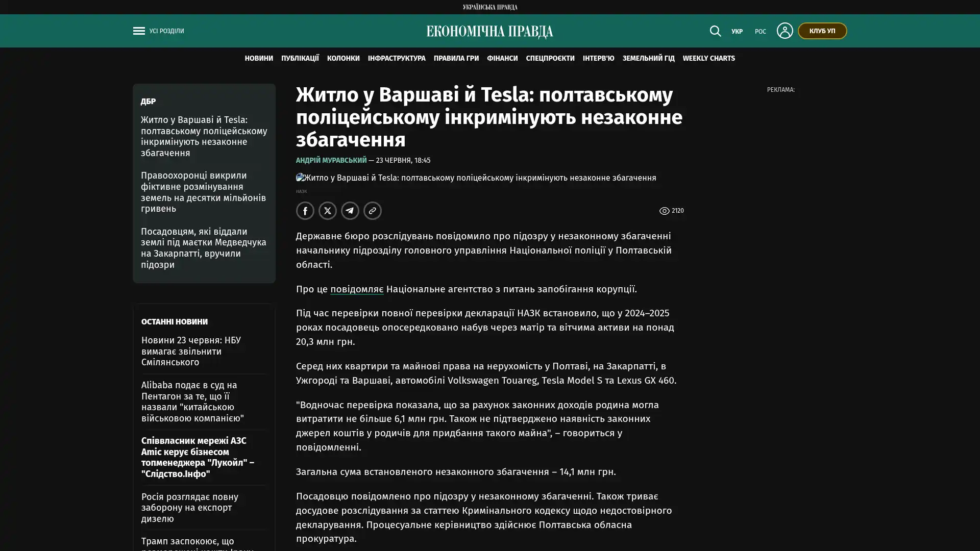Click the article headline text

point(489,117)
